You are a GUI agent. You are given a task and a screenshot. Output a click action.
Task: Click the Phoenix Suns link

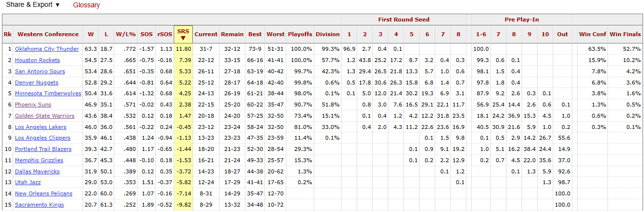[x=33, y=105]
